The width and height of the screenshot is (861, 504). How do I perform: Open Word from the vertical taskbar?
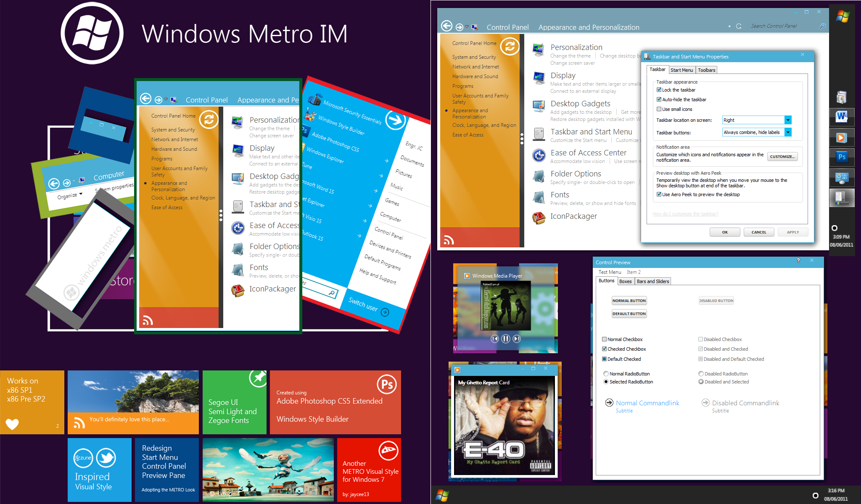tap(842, 117)
